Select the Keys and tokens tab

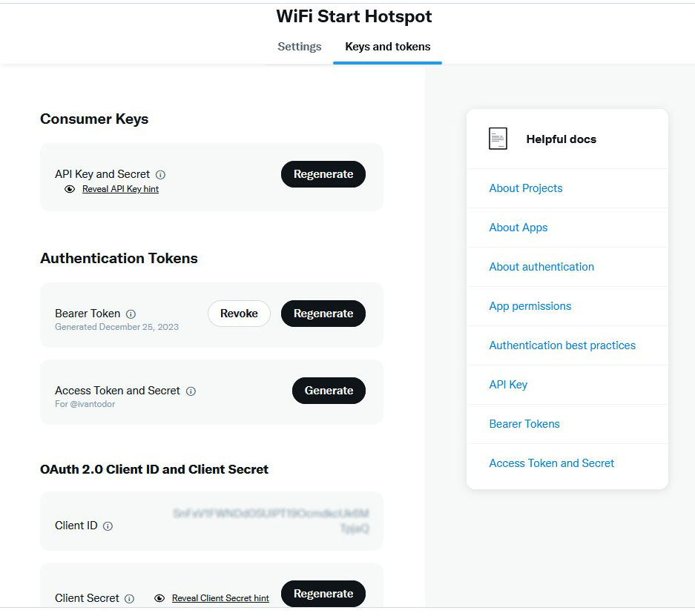point(387,47)
